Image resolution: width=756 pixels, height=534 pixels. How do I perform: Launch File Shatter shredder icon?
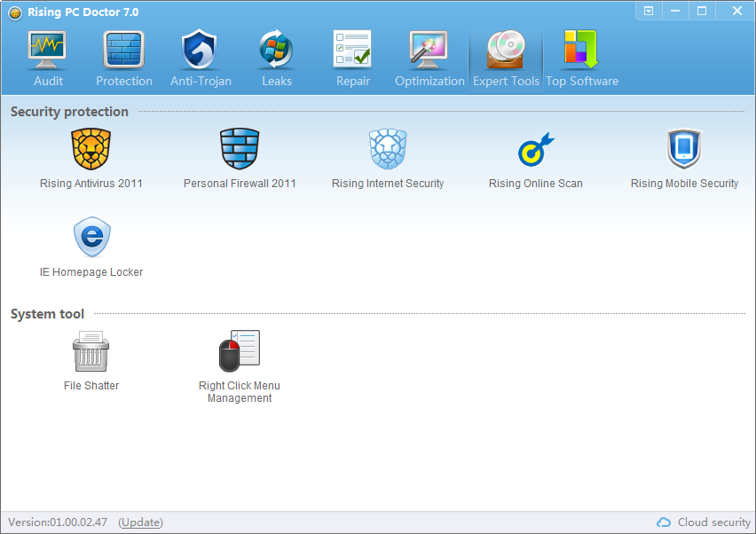91,351
